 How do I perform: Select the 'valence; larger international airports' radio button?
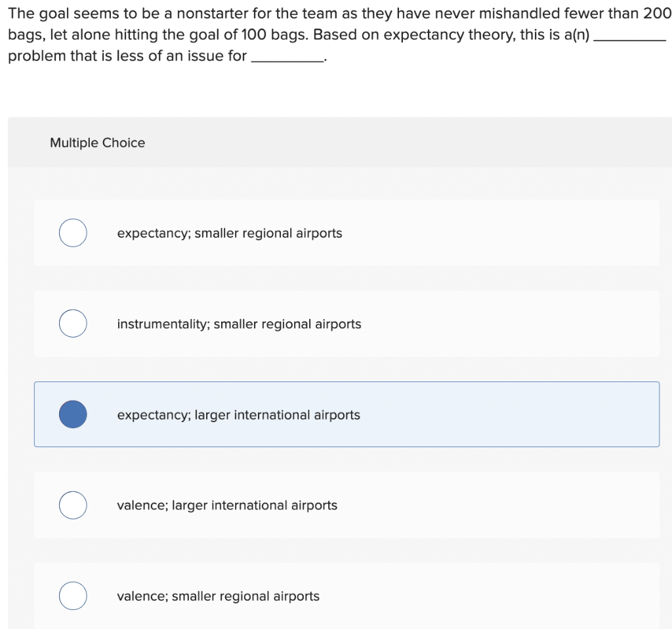pyautogui.click(x=73, y=505)
